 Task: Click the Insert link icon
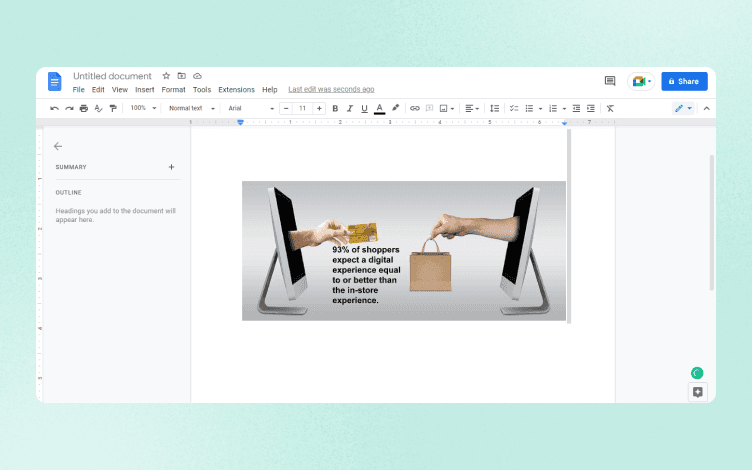(415, 108)
